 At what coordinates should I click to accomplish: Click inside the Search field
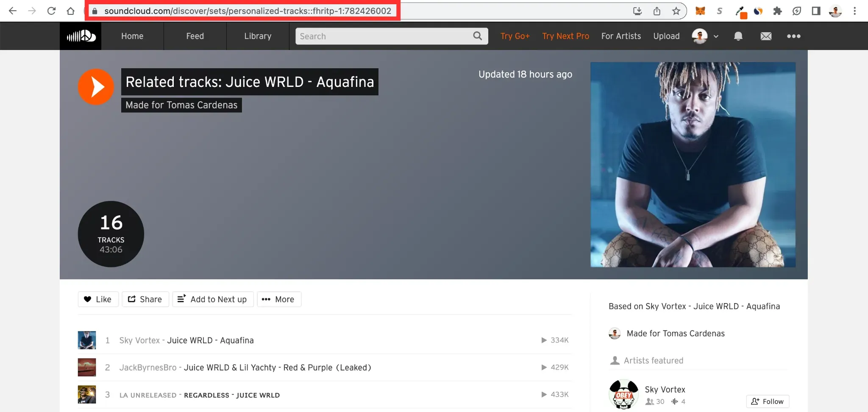click(381, 36)
